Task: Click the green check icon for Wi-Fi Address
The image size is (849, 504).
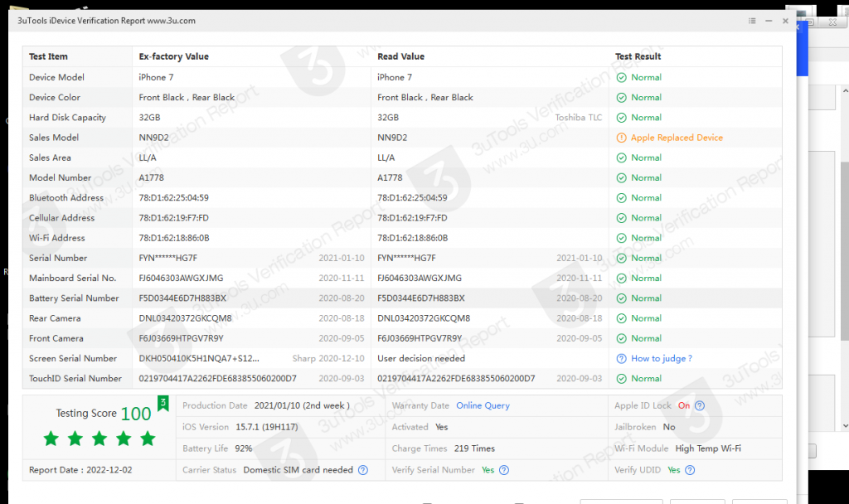Action: [x=622, y=238]
